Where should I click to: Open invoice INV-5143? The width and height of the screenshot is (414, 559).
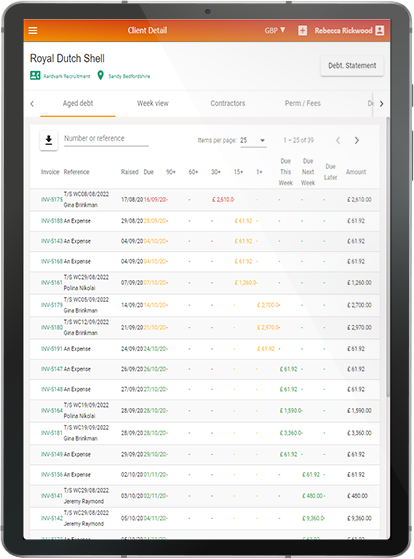click(52, 241)
